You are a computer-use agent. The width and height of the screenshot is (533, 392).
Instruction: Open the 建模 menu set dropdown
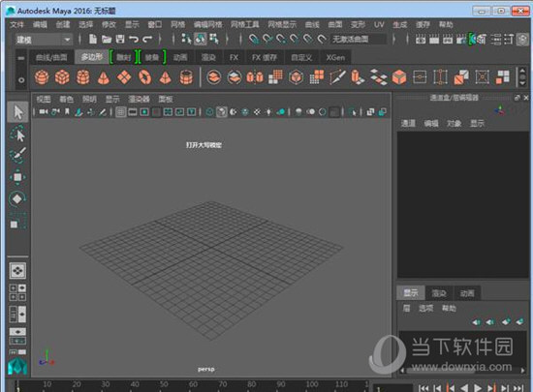44,40
